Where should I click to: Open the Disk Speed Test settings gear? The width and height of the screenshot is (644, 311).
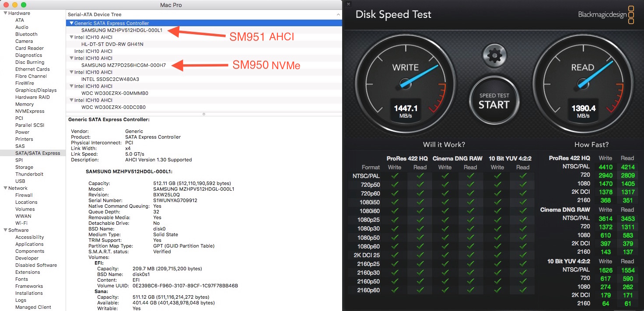coord(494,56)
